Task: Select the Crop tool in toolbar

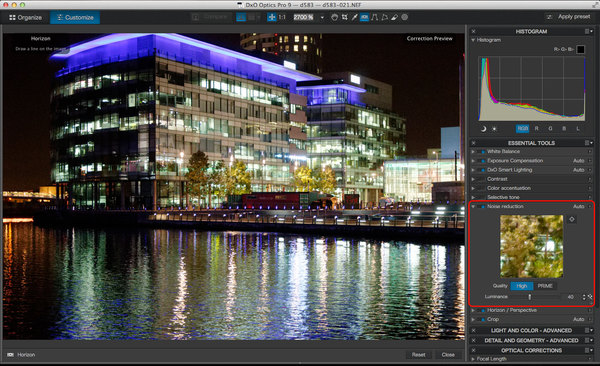Action: pos(345,17)
